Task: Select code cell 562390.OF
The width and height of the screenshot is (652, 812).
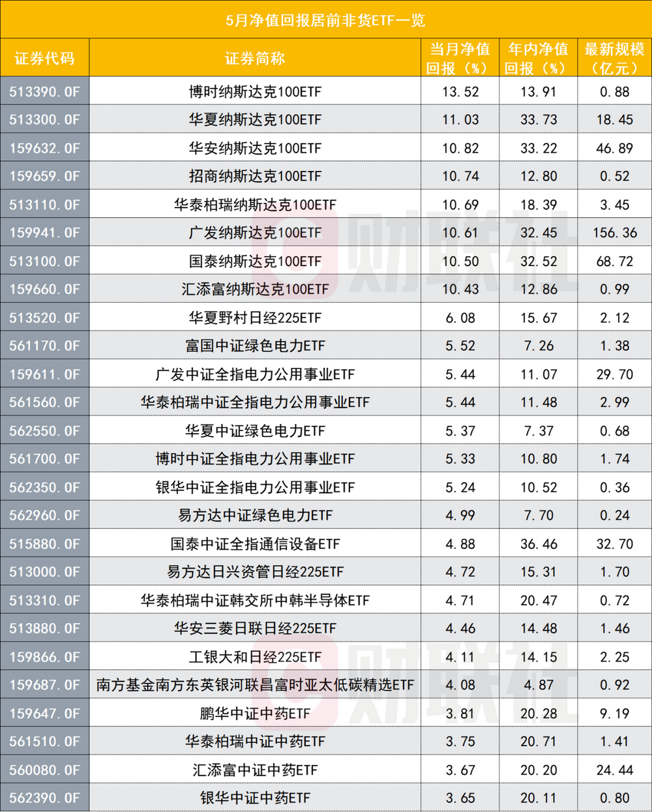Action: (x=44, y=798)
